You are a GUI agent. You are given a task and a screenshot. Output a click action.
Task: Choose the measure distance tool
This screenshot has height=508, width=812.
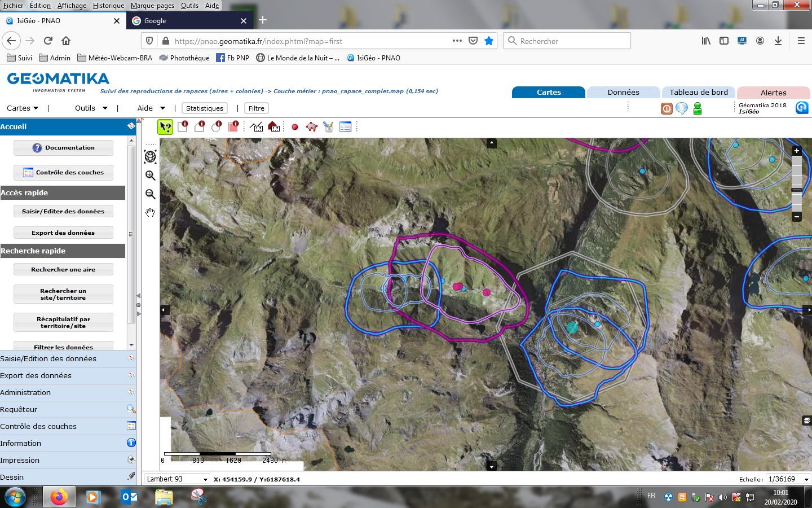(x=257, y=127)
